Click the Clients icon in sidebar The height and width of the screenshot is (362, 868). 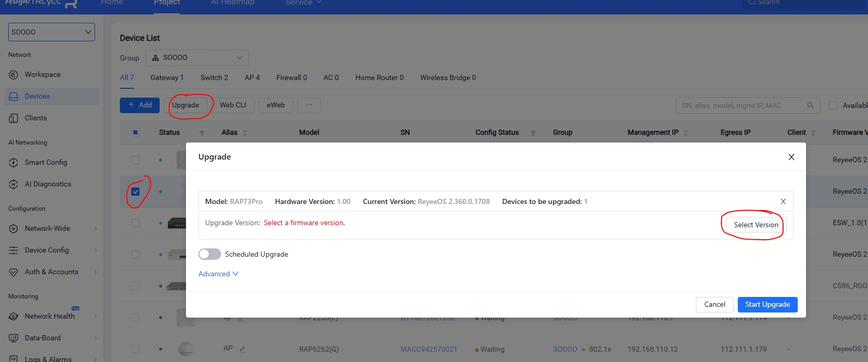[13, 118]
